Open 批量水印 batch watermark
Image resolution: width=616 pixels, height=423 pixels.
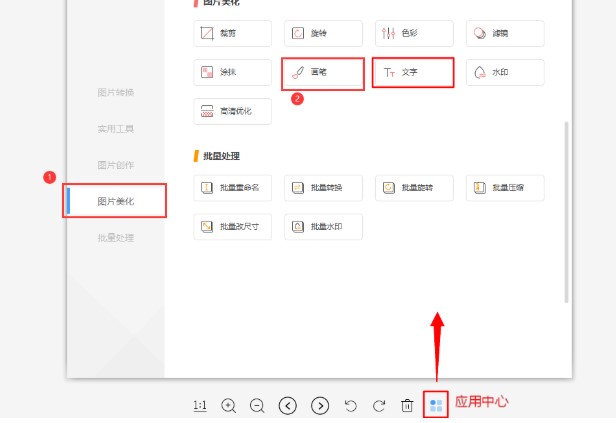pos(323,227)
